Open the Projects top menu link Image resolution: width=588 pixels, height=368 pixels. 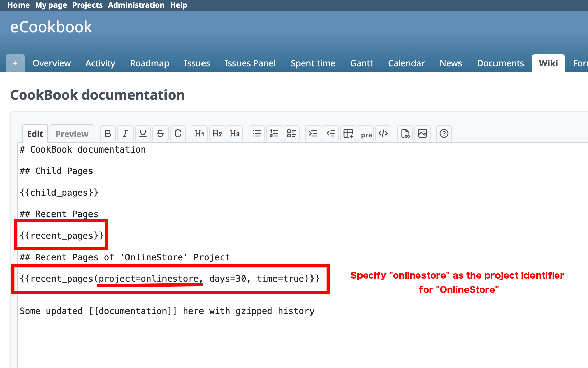click(x=87, y=5)
